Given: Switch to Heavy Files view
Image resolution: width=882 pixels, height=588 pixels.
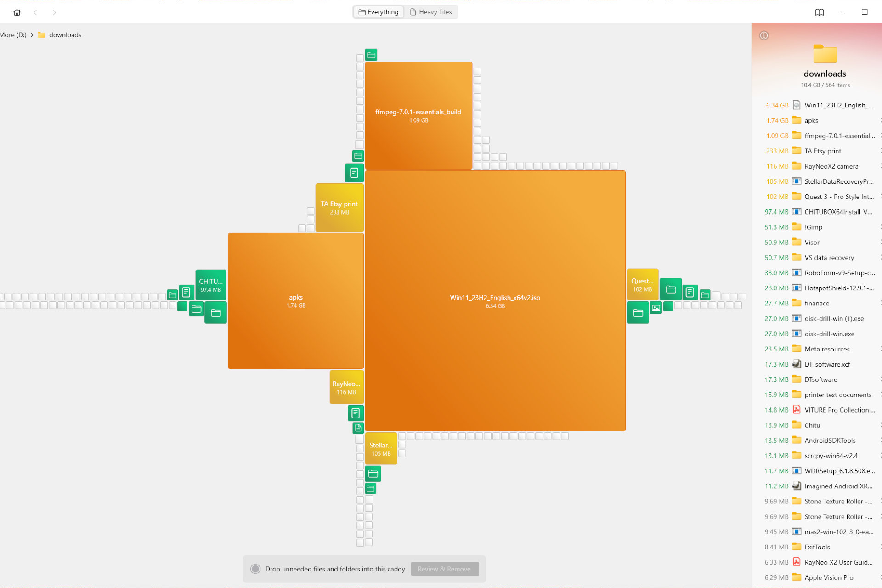Looking at the screenshot, I should coord(432,12).
